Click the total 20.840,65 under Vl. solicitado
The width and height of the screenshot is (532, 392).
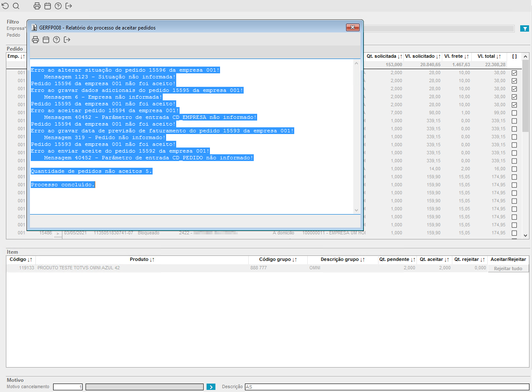(430, 64)
